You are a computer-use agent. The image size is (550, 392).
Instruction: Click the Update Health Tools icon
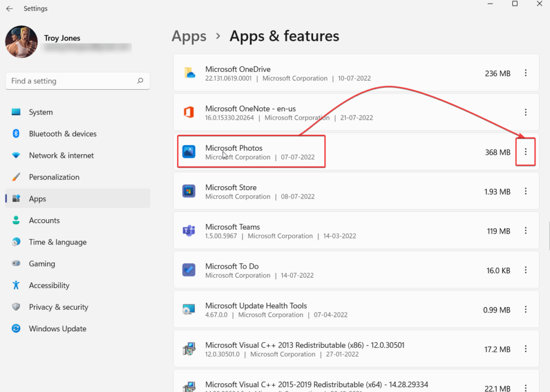pyautogui.click(x=189, y=310)
